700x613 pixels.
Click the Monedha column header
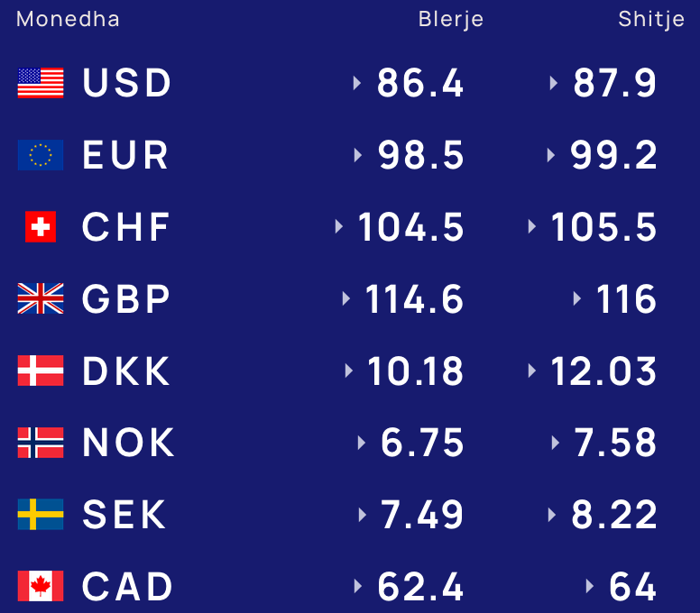coord(68,19)
